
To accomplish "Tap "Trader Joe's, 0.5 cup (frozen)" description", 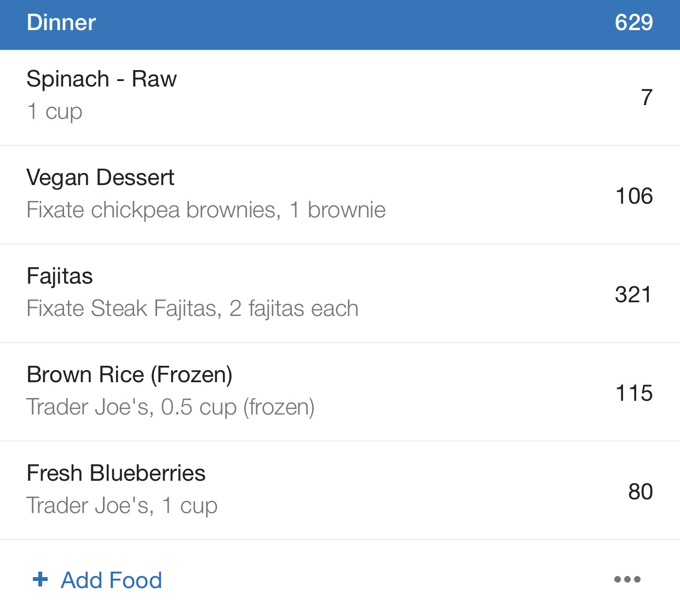I will (x=170, y=407).
